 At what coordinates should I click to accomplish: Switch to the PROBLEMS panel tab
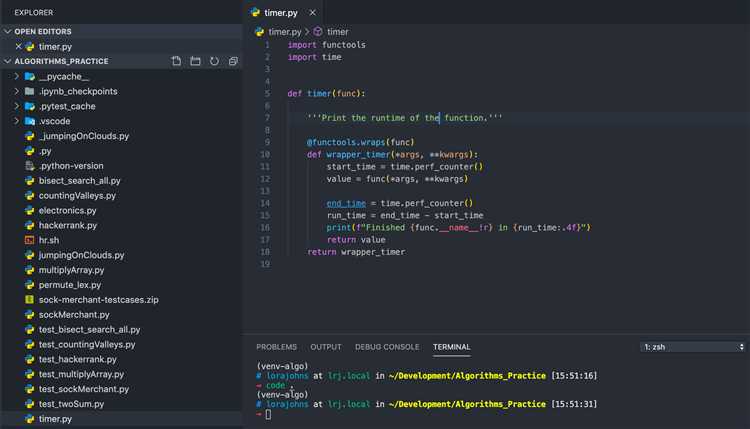pos(276,347)
